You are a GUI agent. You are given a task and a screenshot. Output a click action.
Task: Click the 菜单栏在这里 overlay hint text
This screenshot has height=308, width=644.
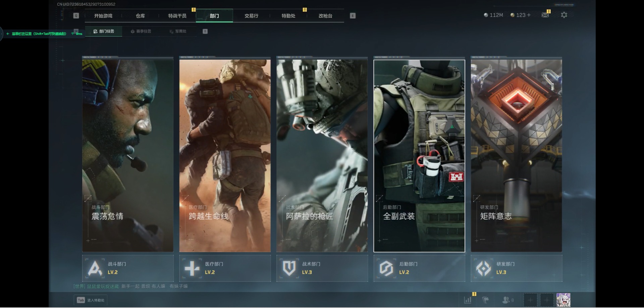tap(39, 34)
